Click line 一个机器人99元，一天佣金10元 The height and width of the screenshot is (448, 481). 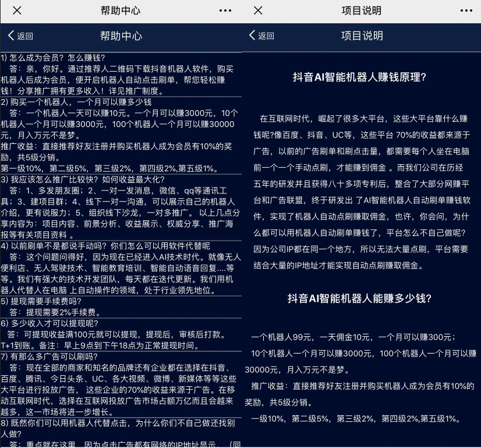click(x=353, y=337)
